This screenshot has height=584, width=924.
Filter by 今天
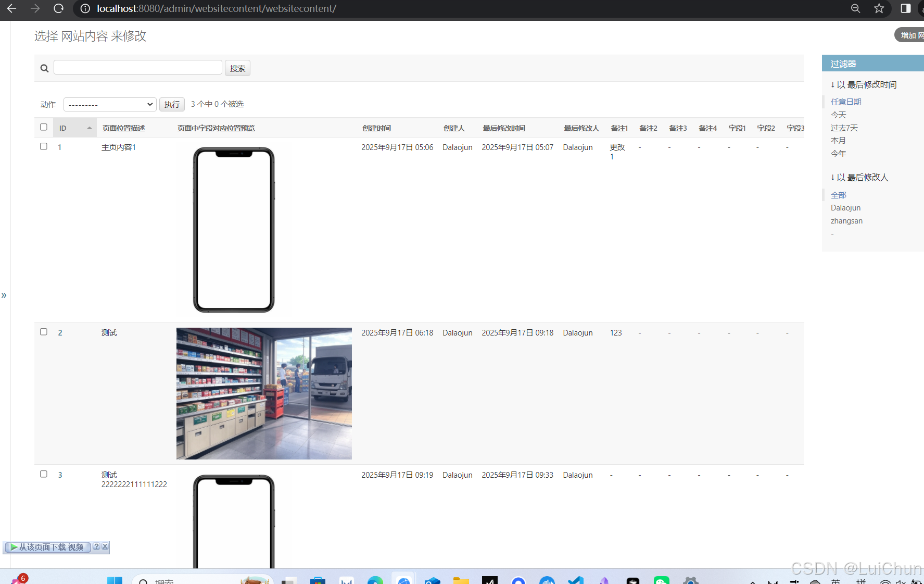pyautogui.click(x=839, y=115)
